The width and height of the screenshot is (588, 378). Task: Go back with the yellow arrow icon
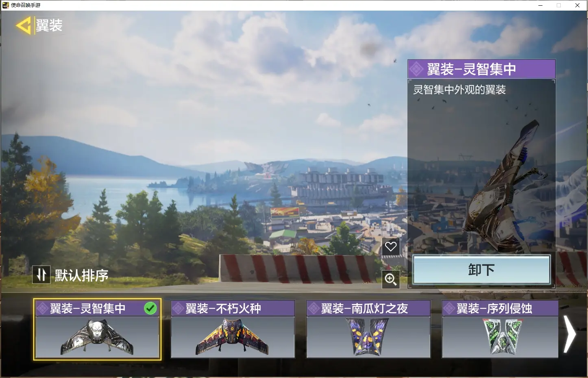(x=24, y=26)
